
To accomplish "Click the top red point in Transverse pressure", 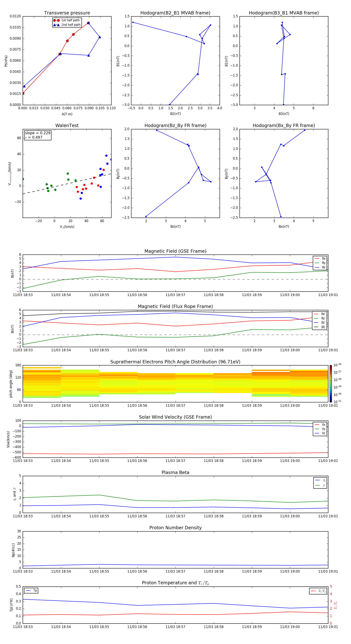I will pos(88,23).
